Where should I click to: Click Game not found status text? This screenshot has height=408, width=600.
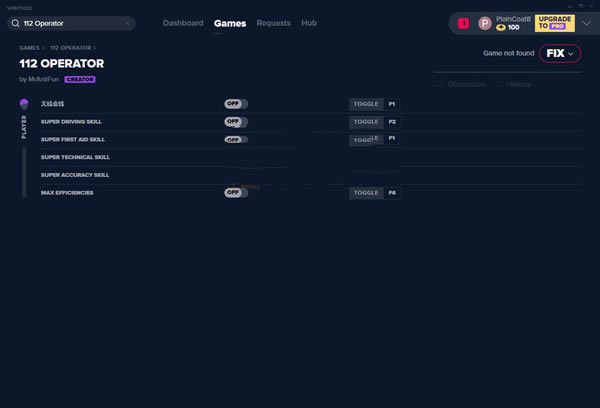tap(509, 53)
